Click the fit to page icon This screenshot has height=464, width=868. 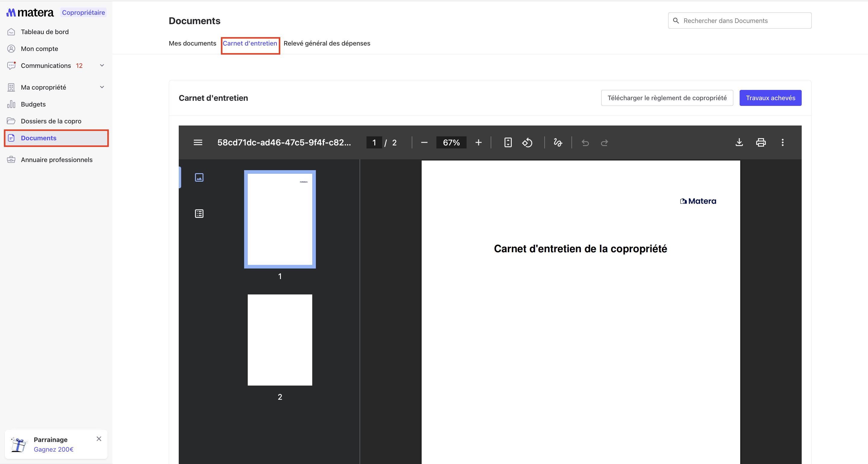[x=508, y=142]
